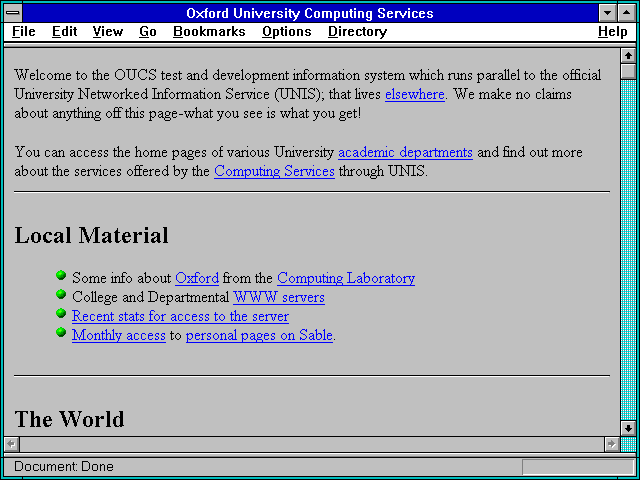Open the 'academic departments' link

click(x=405, y=153)
